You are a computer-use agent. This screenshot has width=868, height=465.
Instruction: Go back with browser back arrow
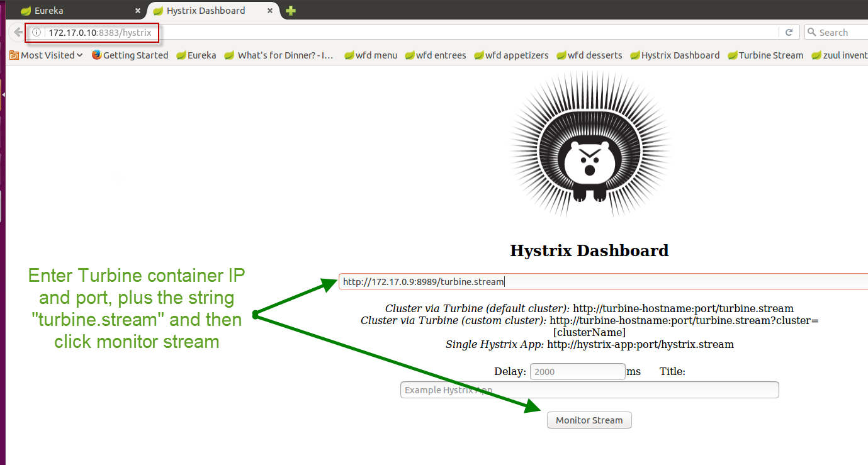coord(18,32)
